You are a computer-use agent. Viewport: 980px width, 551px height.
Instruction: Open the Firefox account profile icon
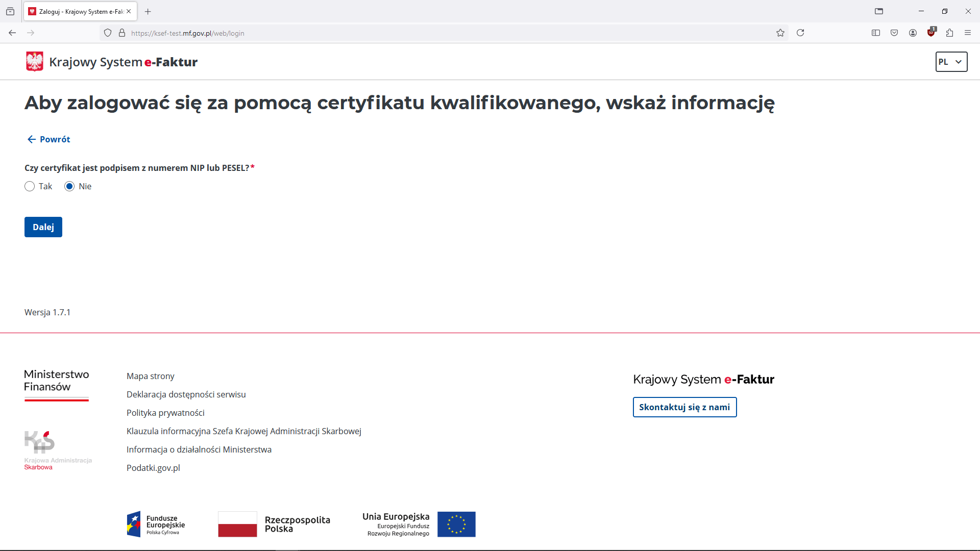click(x=913, y=33)
